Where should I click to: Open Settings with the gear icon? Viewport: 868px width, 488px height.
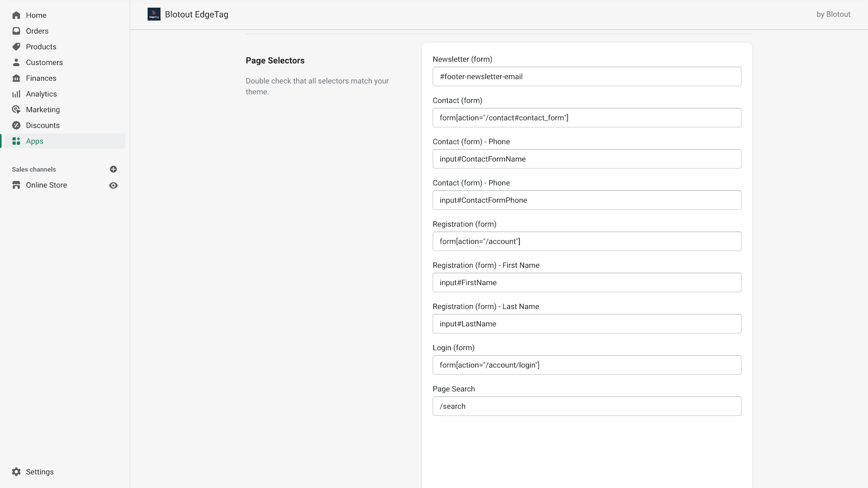(x=16, y=472)
